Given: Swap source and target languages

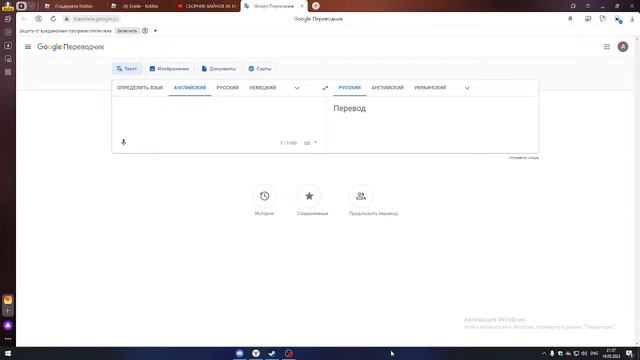Looking at the screenshot, I should click(325, 88).
